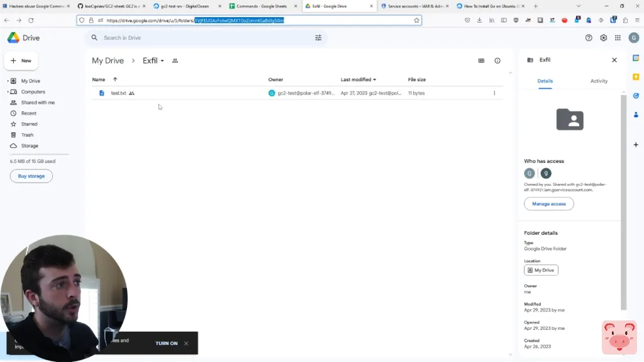
Task: Open the extensions puzzle icon
Action: point(625,20)
